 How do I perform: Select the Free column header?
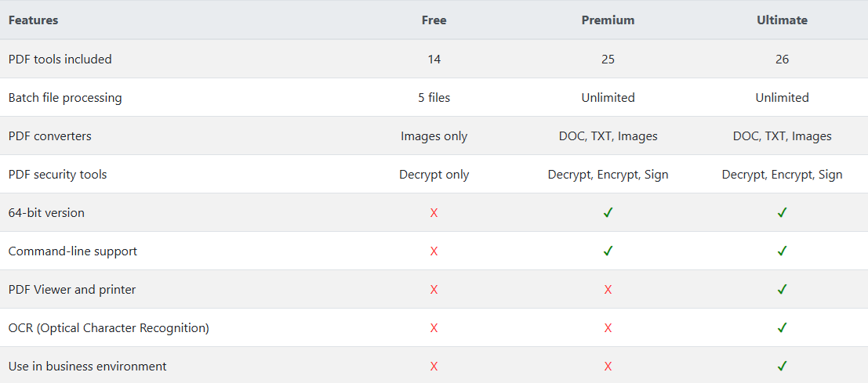point(434,20)
